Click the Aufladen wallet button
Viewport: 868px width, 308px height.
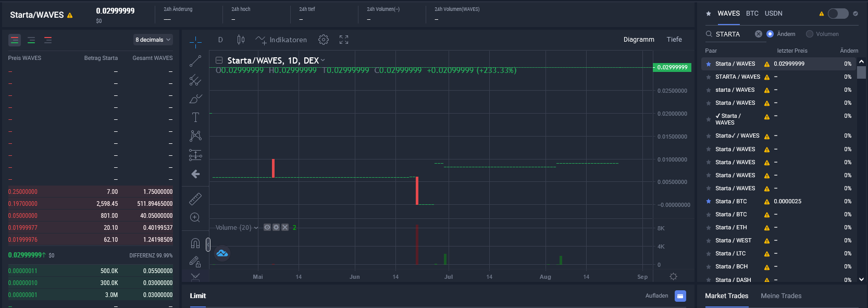pos(680,296)
